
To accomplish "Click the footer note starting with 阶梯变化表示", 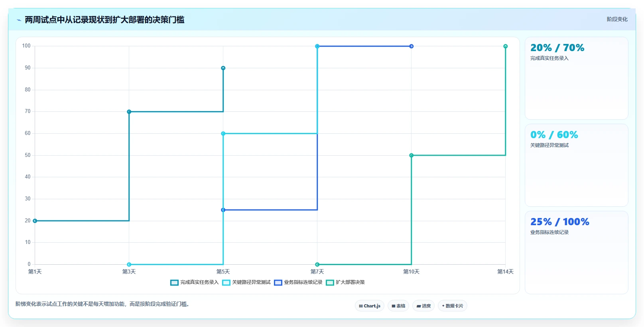I will click(102, 304).
